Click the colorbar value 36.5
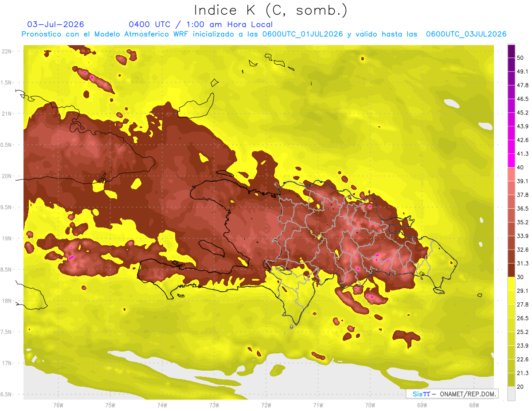 [523, 208]
